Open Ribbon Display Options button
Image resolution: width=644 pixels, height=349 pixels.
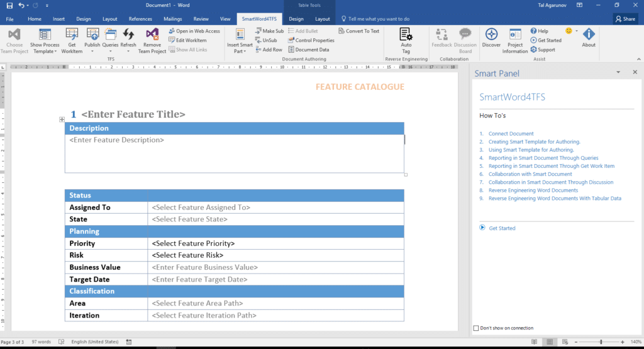[x=579, y=5]
